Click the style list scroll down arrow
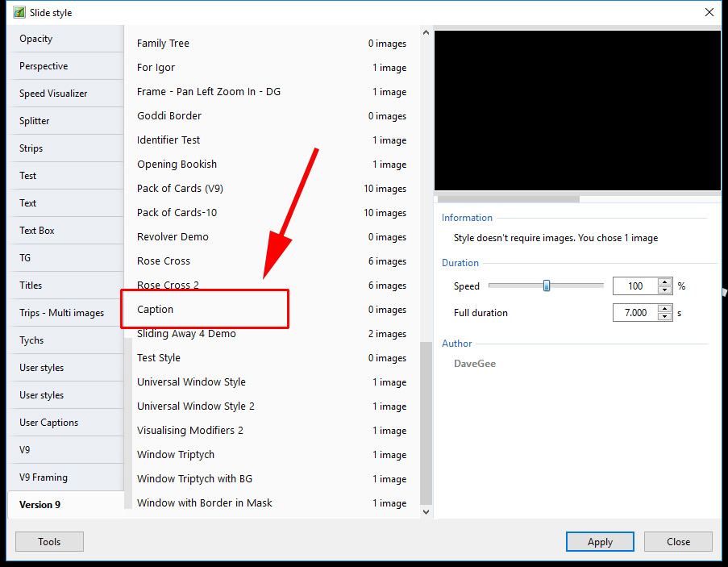Viewport: 728px width, 567px height. click(426, 511)
